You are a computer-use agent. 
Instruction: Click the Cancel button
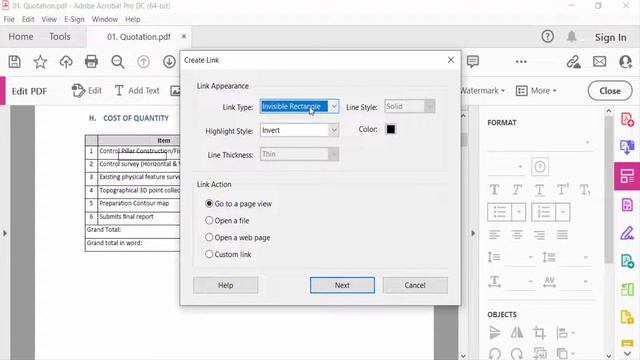415,285
